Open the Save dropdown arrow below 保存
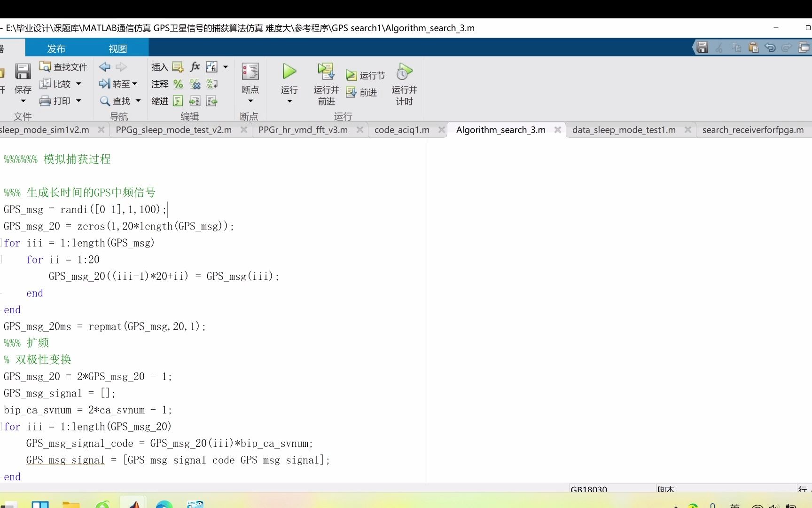This screenshot has width=812, height=508. click(23, 101)
